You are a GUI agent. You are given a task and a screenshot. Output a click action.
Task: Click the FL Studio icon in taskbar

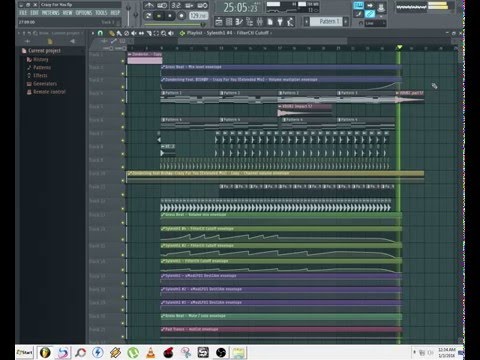45,352
